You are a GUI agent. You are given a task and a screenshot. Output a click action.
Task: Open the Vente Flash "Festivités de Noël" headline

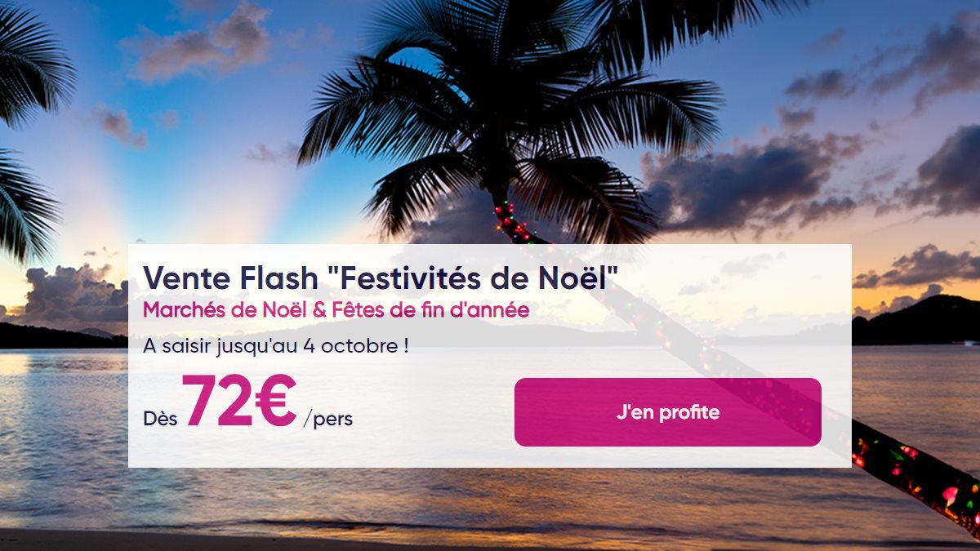pyautogui.click(x=380, y=278)
